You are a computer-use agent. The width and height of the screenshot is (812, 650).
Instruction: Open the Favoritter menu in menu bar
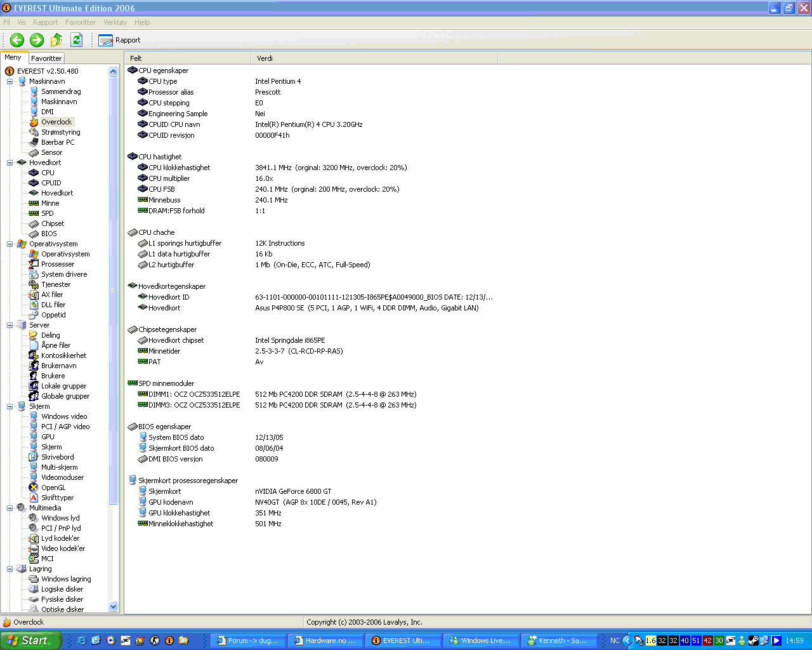(81, 22)
